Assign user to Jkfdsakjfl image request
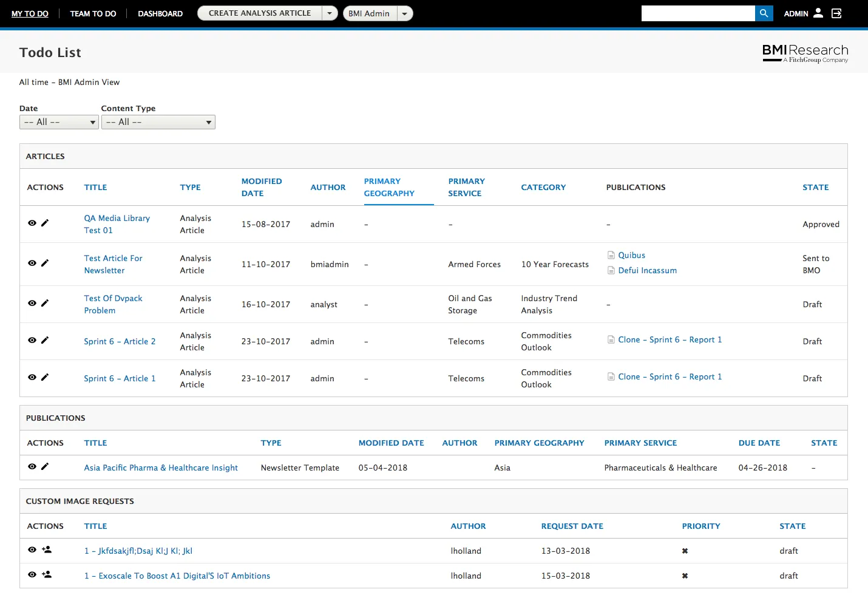The width and height of the screenshot is (868, 609). 47,550
